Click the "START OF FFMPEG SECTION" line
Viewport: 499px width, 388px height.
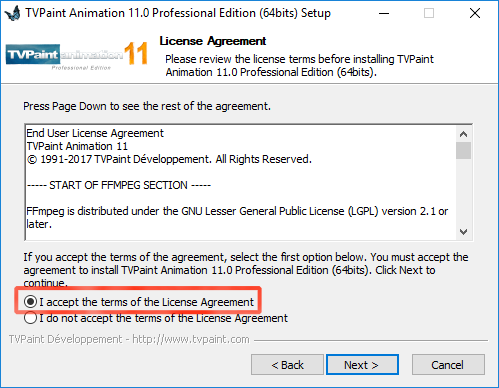click(x=119, y=185)
